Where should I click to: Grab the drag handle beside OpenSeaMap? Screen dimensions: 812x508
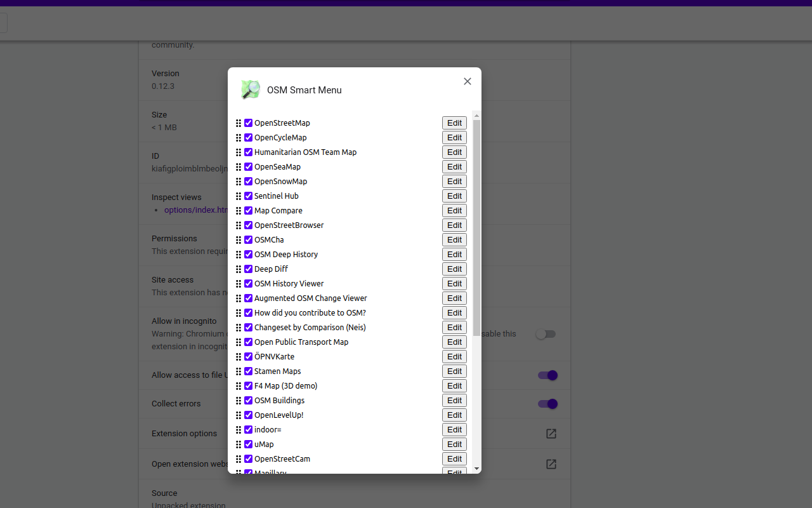point(239,167)
